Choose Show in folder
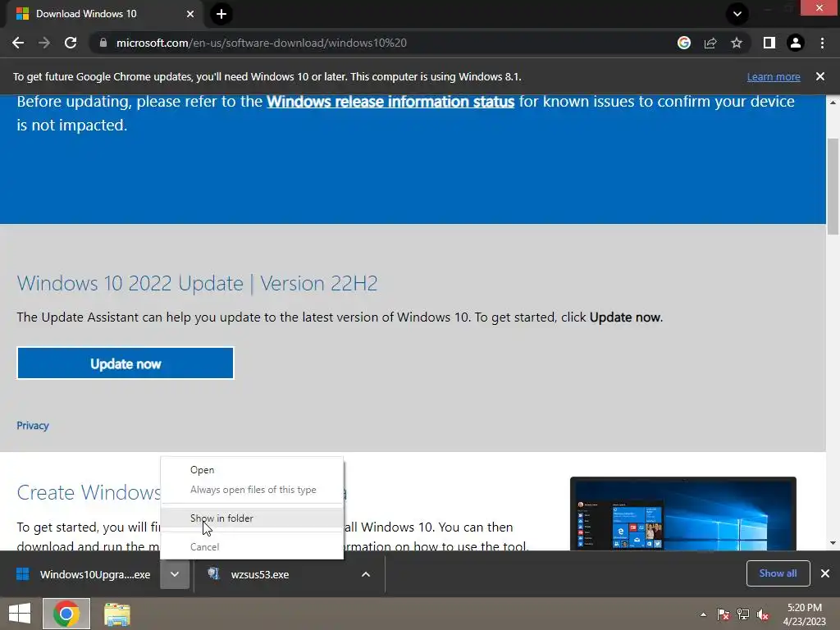840x630 pixels. 252,518
